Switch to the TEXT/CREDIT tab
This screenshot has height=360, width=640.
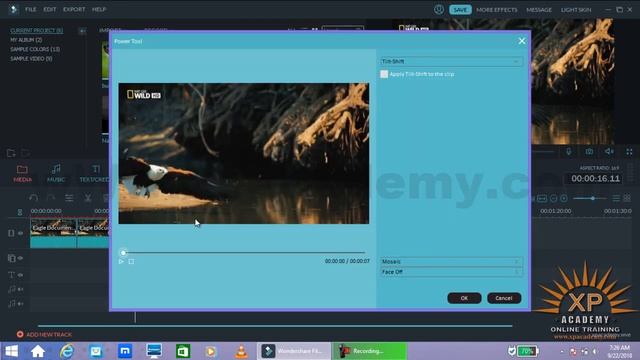coord(94,173)
